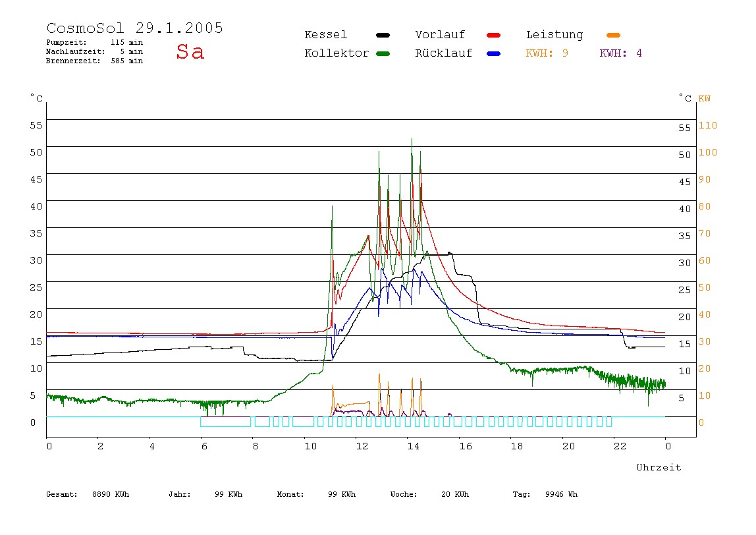756x535 pixels.
Task: Click the 'Kessel' legend label
Action: 325,35
